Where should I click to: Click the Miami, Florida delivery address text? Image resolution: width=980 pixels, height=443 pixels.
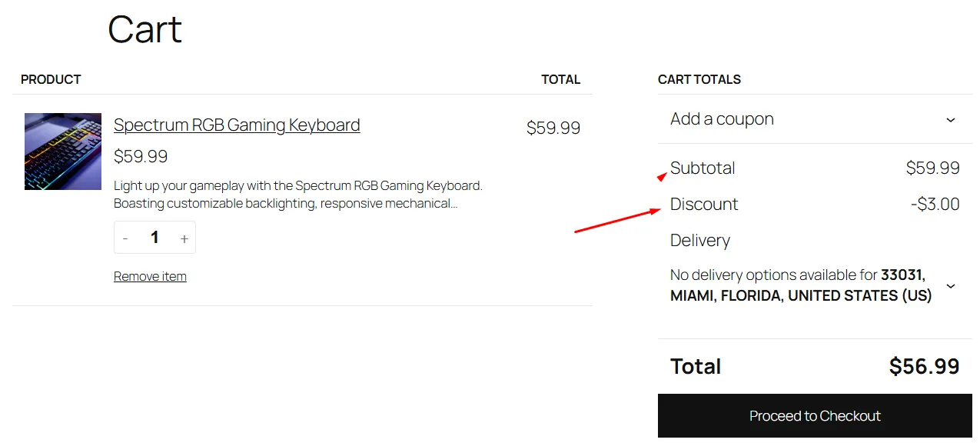click(801, 295)
